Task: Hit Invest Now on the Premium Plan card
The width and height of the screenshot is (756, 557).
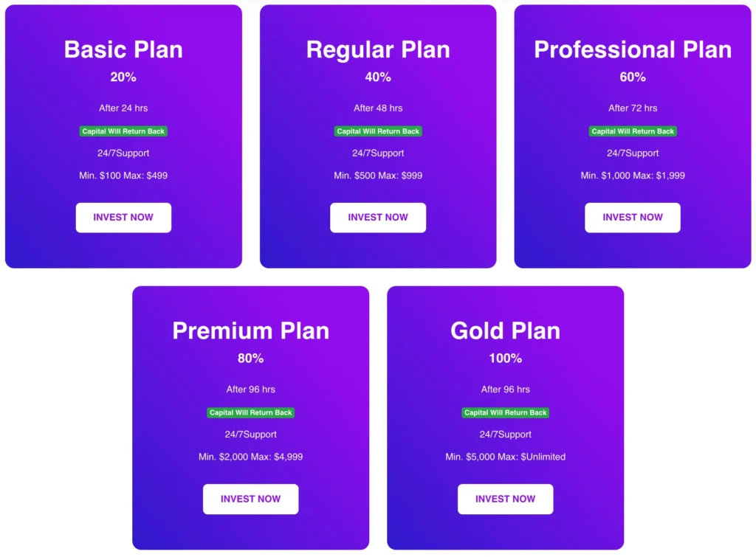Action: pos(250,499)
